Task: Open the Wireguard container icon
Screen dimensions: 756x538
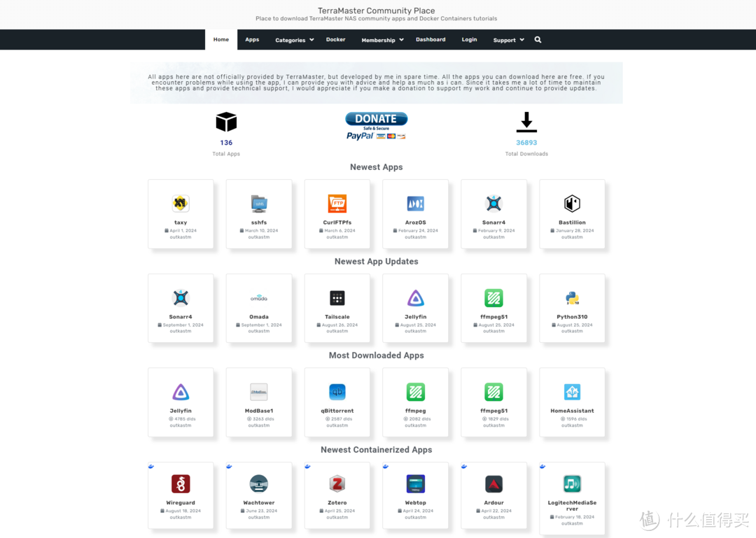Action: click(181, 484)
